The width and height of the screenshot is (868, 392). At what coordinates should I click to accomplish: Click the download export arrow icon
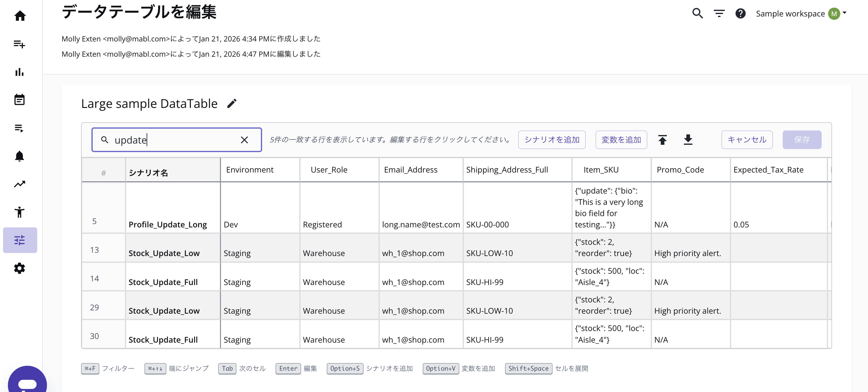point(688,140)
